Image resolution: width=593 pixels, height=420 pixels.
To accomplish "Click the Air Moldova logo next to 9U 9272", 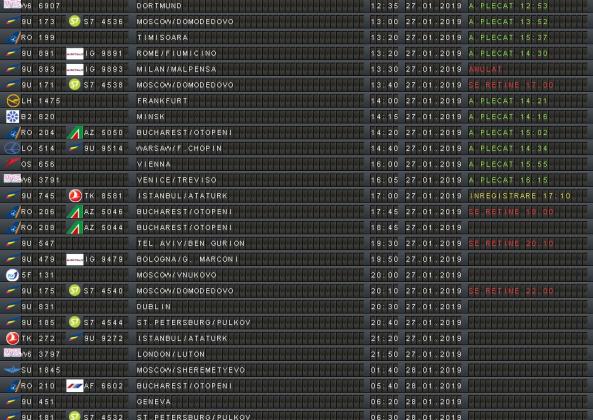I will (75, 338).
